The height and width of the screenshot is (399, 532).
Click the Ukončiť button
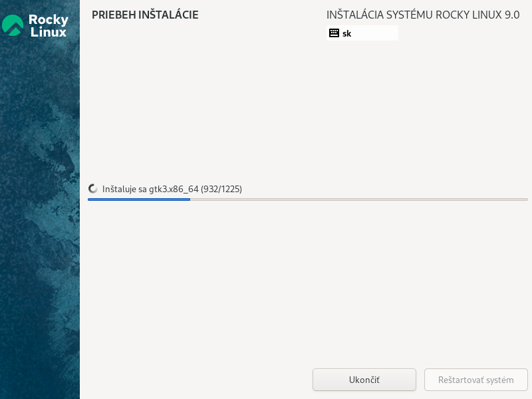[364, 380]
